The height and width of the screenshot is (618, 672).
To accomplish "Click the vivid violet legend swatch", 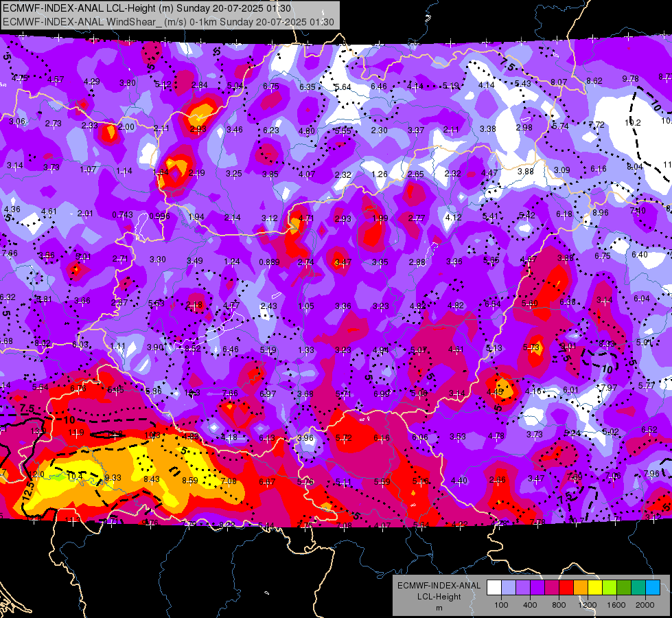I will click(x=537, y=588).
